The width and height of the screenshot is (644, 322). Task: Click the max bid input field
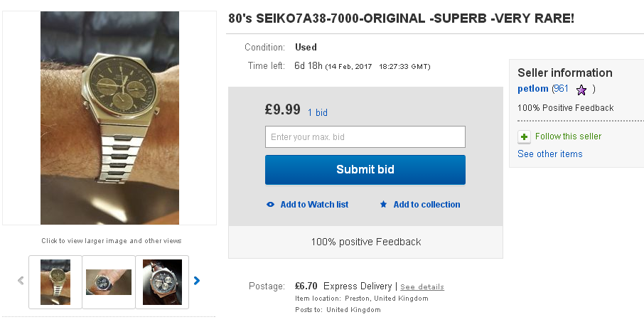point(365,136)
